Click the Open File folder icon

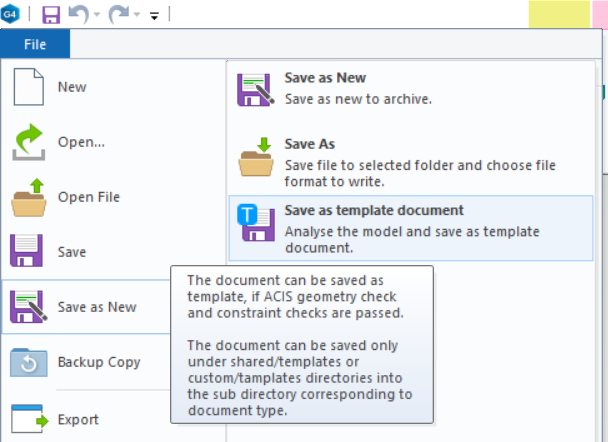[x=28, y=197]
